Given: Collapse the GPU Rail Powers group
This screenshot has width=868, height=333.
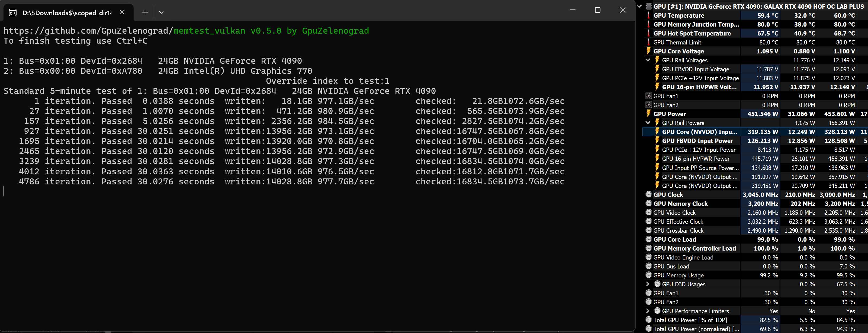Looking at the screenshot, I should tap(648, 123).
